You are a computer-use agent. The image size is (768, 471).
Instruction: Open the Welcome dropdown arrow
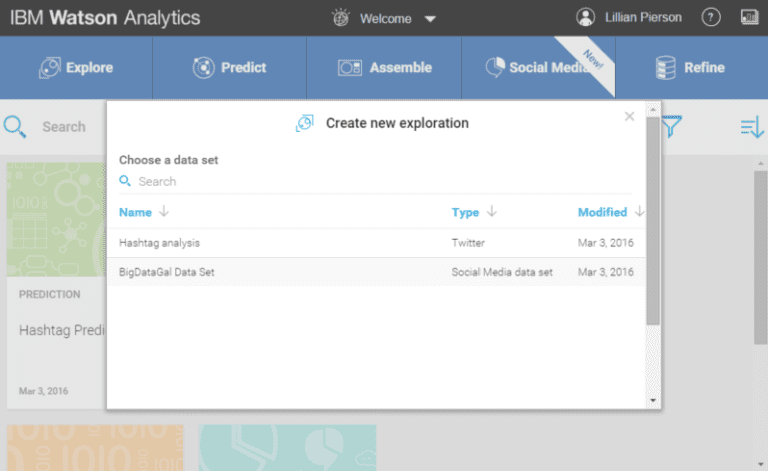(430, 19)
